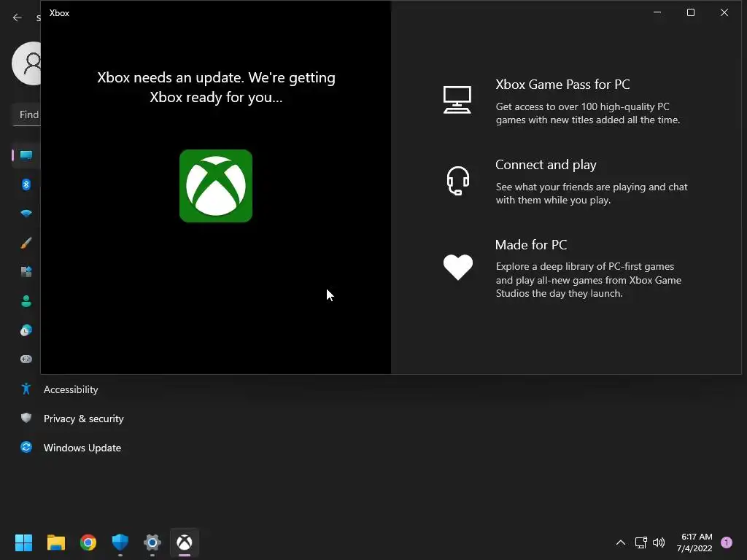Open Gaming controller icon in Settings sidebar
Image resolution: width=747 pixels, height=560 pixels.
coord(26,359)
